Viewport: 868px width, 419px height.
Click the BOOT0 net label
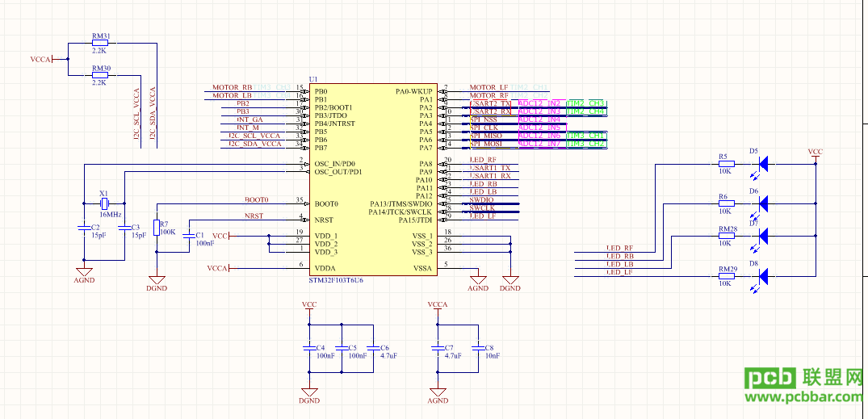(256, 199)
